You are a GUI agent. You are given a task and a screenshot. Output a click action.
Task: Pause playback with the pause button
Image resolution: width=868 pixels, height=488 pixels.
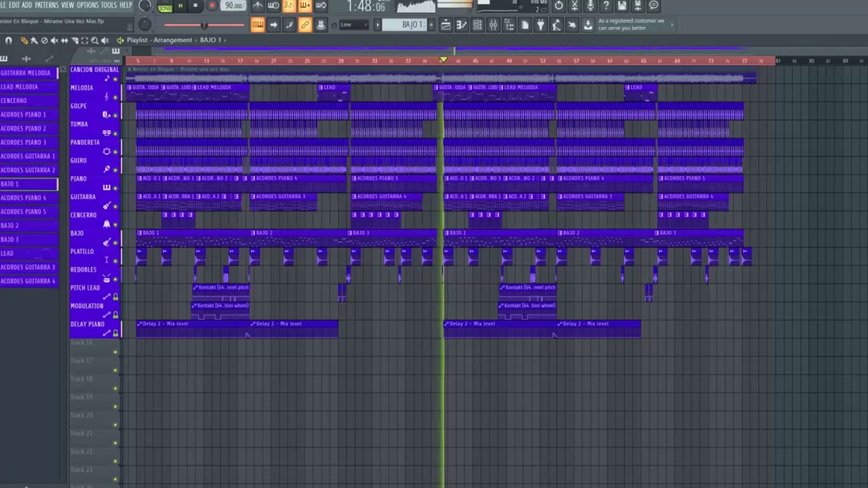180,6
